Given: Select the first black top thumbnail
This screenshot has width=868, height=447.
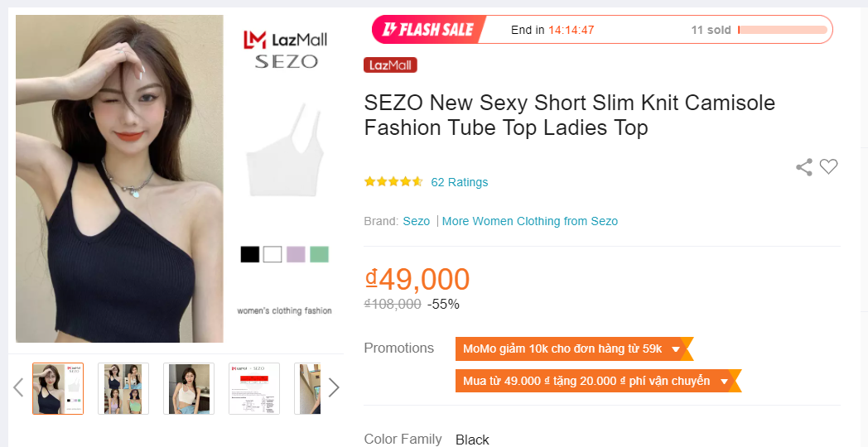Looking at the screenshot, I should pyautogui.click(x=58, y=388).
